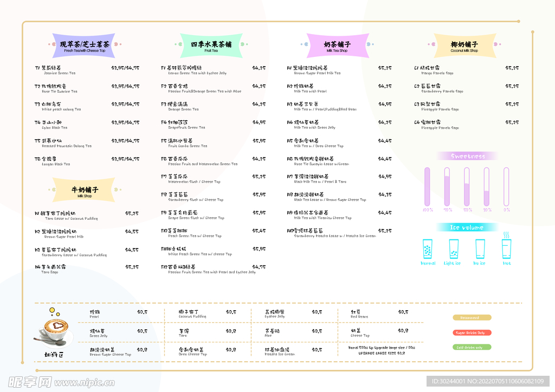This screenshot has height=392, width=555.
Task: Select T4 Cylon Black Tea
Action: (x=87, y=125)
